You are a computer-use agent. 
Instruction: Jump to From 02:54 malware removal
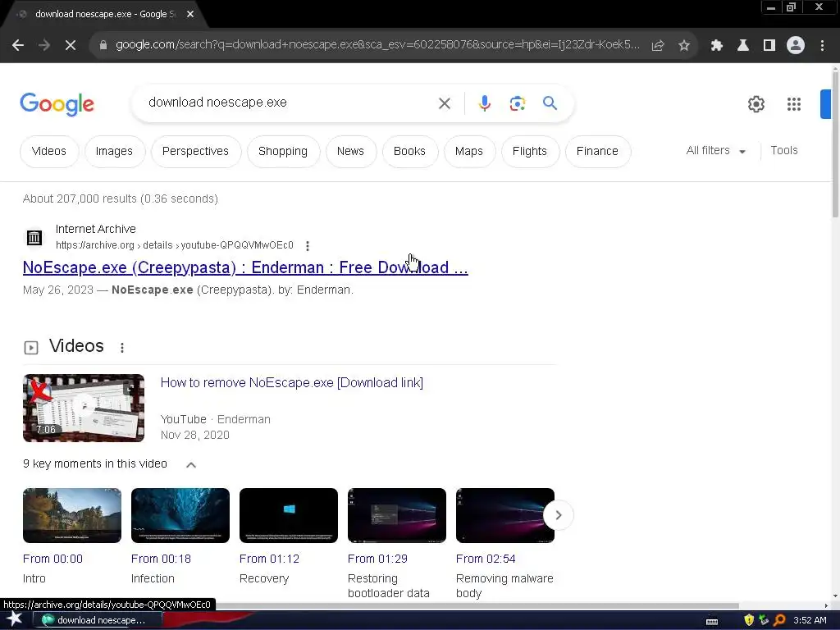coord(486,559)
